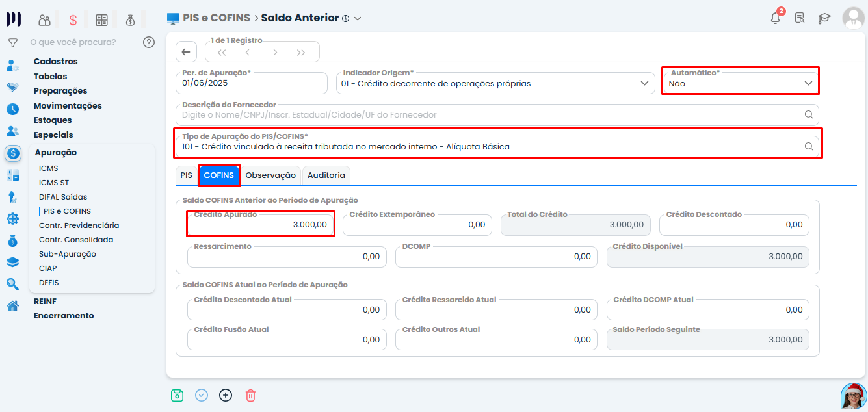The width and height of the screenshot is (868, 412).
Task: Open the magnifier in Tipo de Apuração field
Action: pyautogui.click(x=809, y=147)
